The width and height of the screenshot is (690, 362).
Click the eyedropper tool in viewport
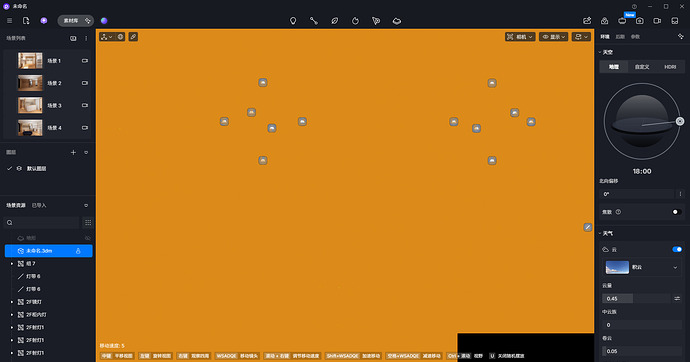click(x=133, y=37)
